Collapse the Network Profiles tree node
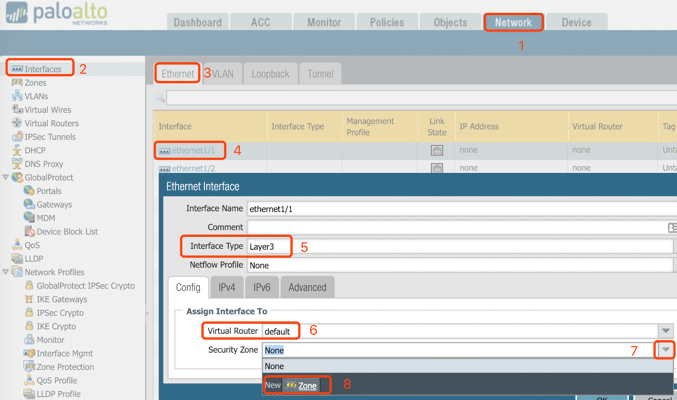This screenshot has height=400, width=677. click(6, 272)
